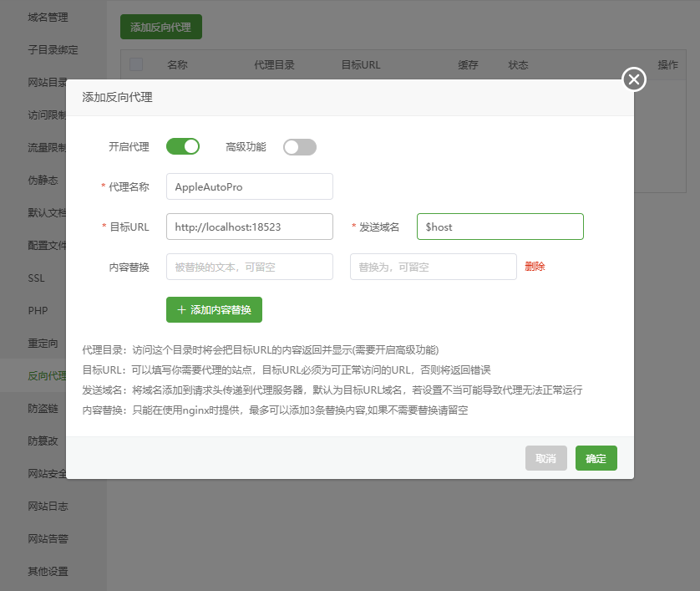Click the 发送域名 field with $host
Image resolution: width=700 pixels, height=591 pixels.
pyautogui.click(x=500, y=227)
